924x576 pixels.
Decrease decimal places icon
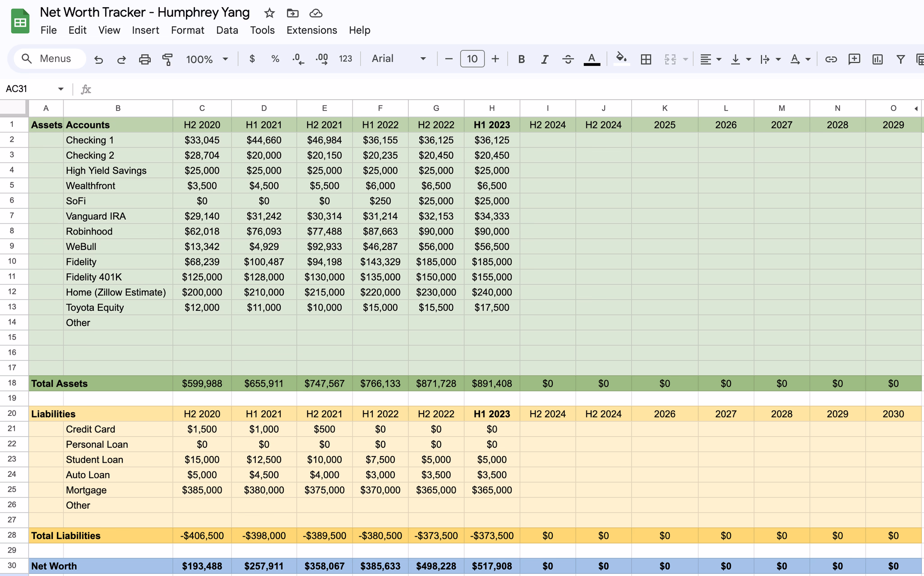pos(298,59)
